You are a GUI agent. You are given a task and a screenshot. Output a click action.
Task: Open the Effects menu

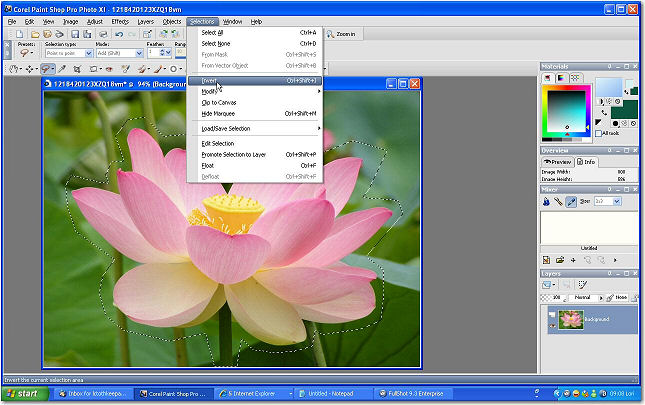pyautogui.click(x=120, y=21)
